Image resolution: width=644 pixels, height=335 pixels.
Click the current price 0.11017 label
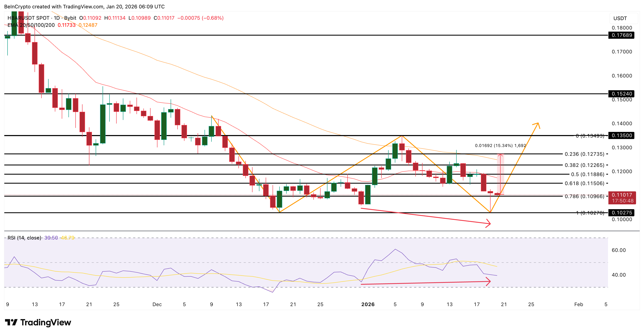[622, 195]
